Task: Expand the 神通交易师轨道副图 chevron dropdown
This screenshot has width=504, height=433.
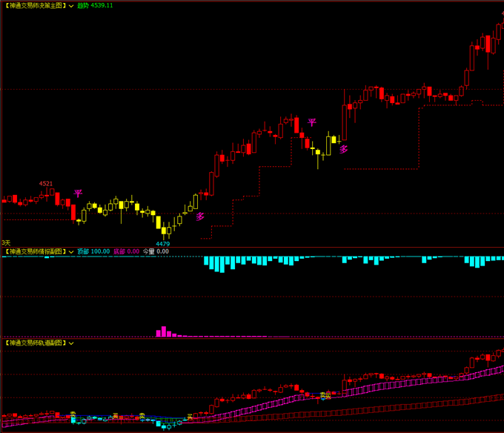Action: pos(71,343)
